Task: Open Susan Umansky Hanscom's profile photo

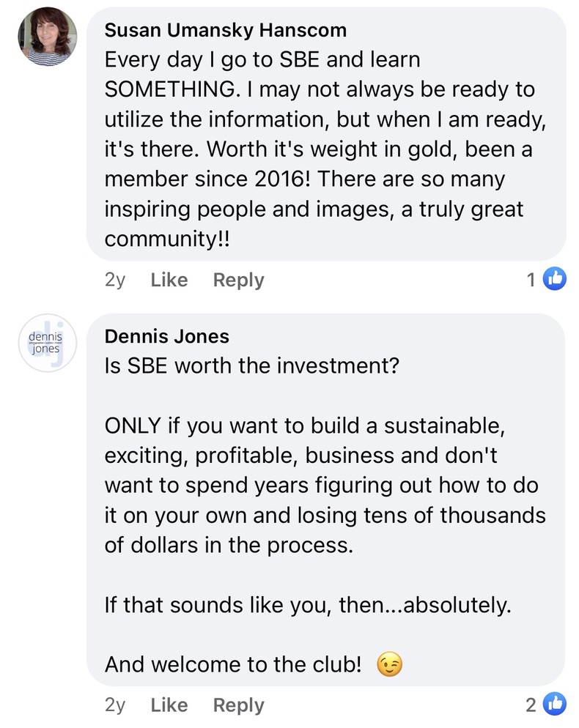Action: (x=48, y=37)
